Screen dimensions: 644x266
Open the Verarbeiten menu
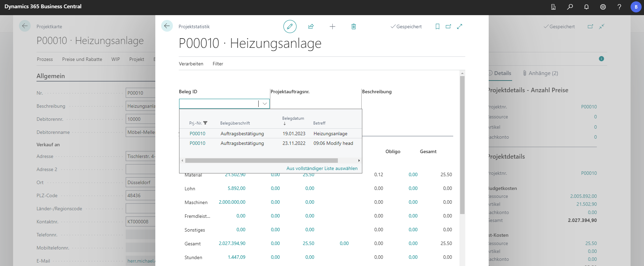[191, 64]
